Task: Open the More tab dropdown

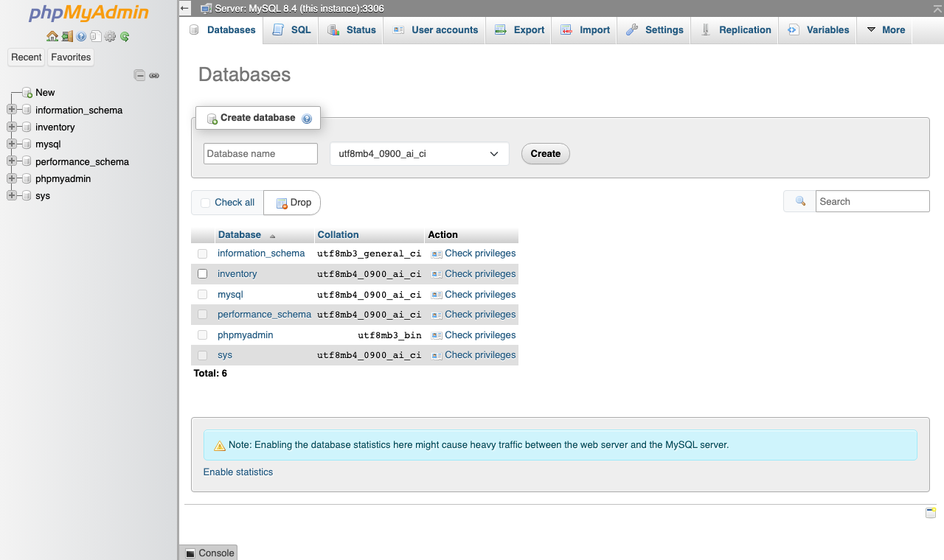Action: [884, 30]
